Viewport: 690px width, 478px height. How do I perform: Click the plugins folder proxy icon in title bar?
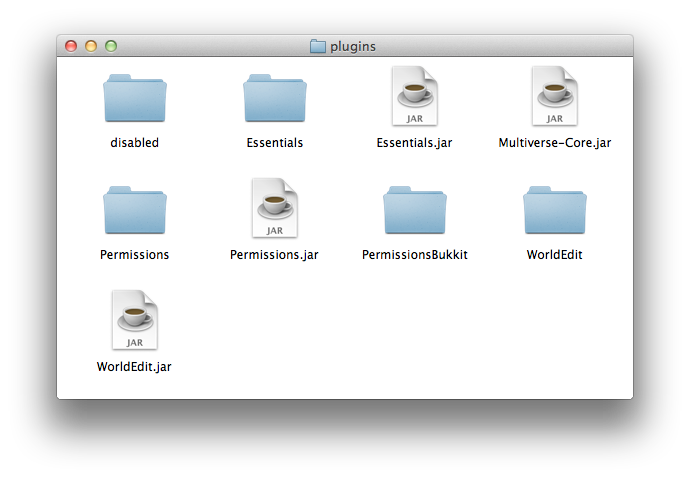pyautogui.click(x=318, y=46)
